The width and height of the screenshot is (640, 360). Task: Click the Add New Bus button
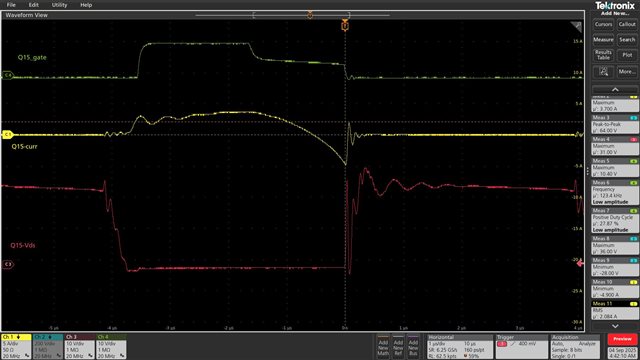click(413, 348)
